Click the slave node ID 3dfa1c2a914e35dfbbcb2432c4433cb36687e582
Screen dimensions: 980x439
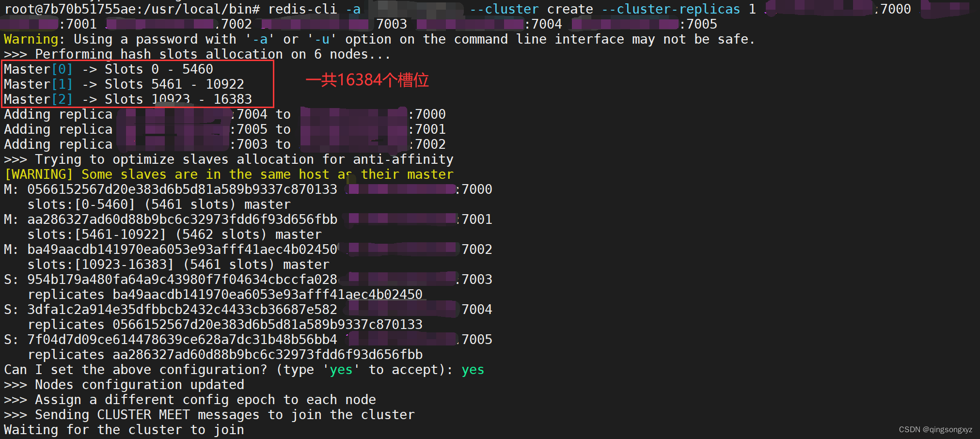pos(182,310)
